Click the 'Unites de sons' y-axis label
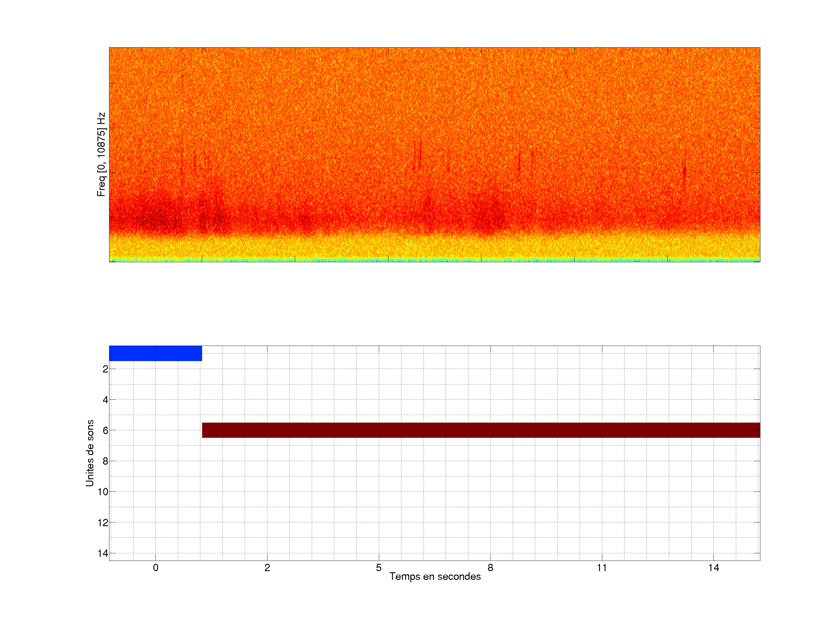 (x=90, y=453)
